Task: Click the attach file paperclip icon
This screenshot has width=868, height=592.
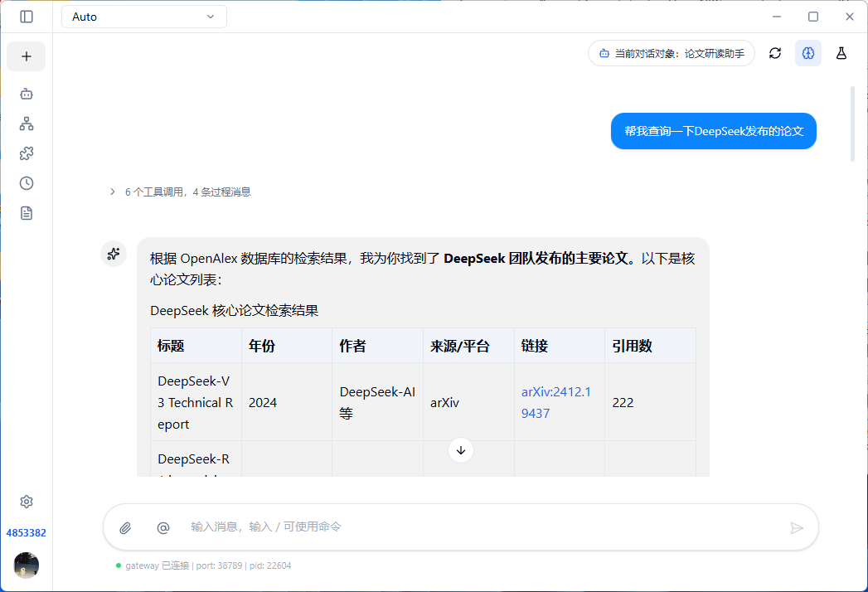Action: [x=126, y=528]
